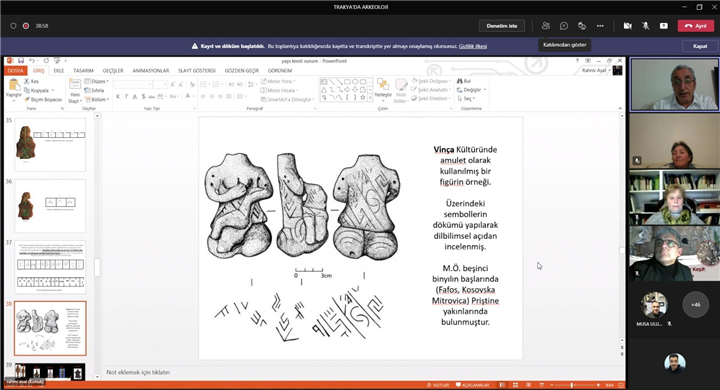Click the recording indicator icon in Teams

pos(26,26)
